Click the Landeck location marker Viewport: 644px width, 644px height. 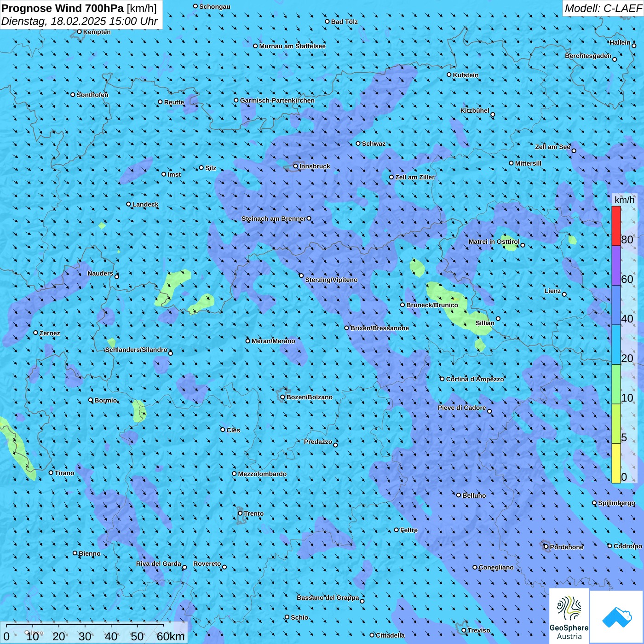tap(128, 204)
